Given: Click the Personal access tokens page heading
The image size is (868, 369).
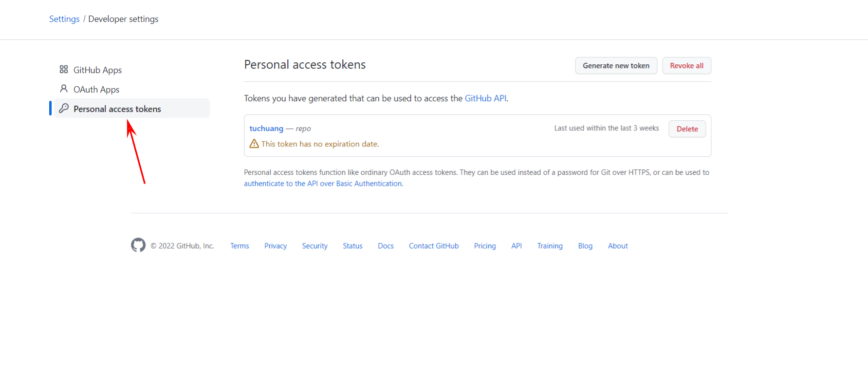Looking at the screenshot, I should click(x=305, y=65).
